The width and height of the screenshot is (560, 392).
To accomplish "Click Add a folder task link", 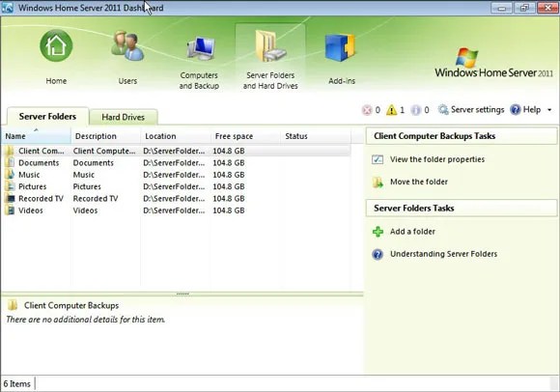I will point(412,232).
